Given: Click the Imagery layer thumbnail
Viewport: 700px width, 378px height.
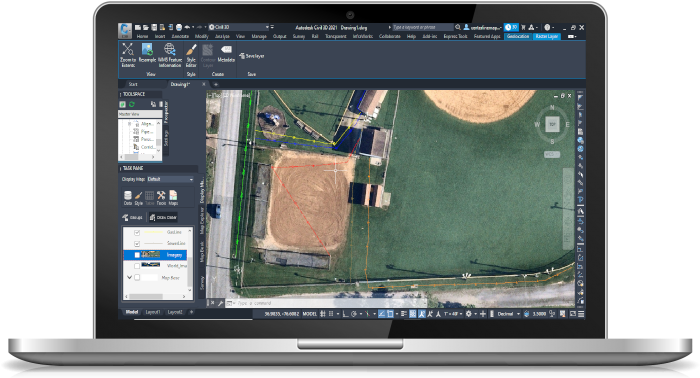Looking at the screenshot, I should [150, 254].
